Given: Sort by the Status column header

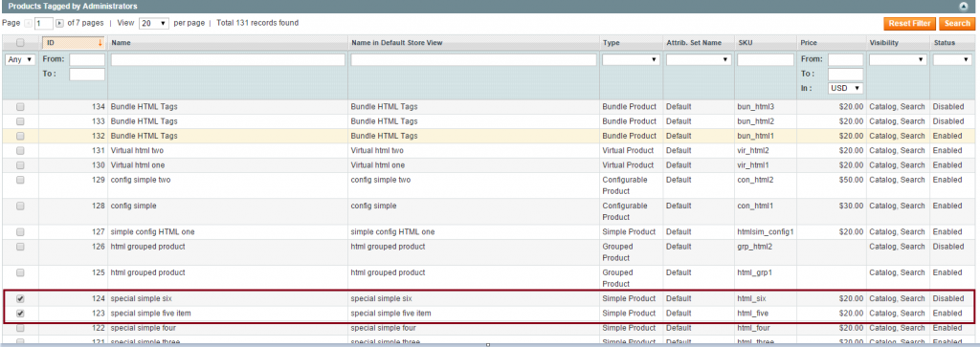Looking at the screenshot, I should pyautogui.click(x=945, y=43).
